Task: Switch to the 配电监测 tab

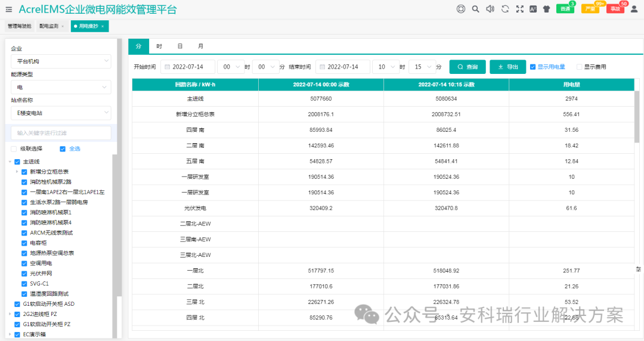Action: point(49,26)
